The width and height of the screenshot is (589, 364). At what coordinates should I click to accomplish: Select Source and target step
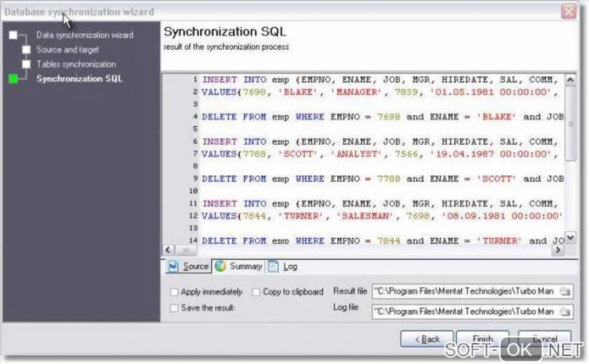[68, 50]
